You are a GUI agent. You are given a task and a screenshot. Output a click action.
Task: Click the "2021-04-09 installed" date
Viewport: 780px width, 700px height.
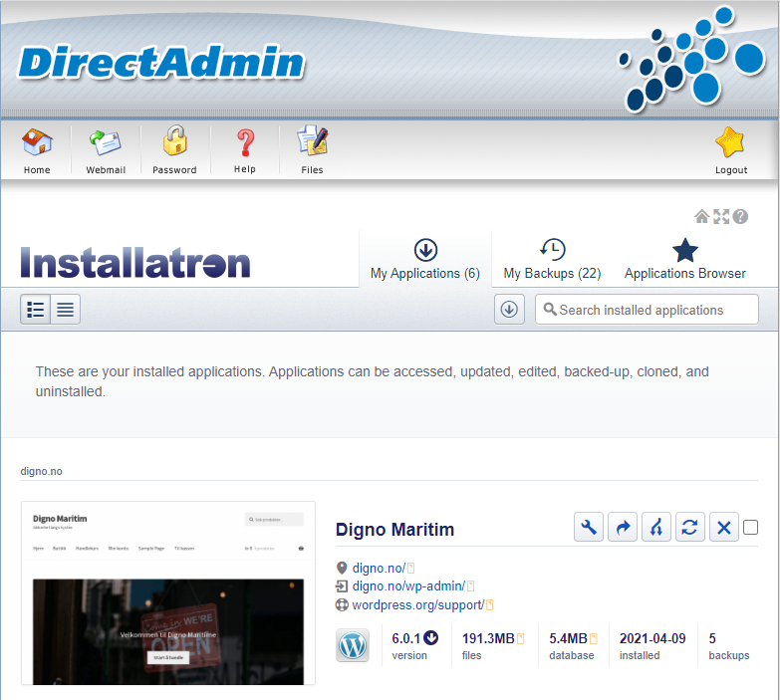(652, 646)
